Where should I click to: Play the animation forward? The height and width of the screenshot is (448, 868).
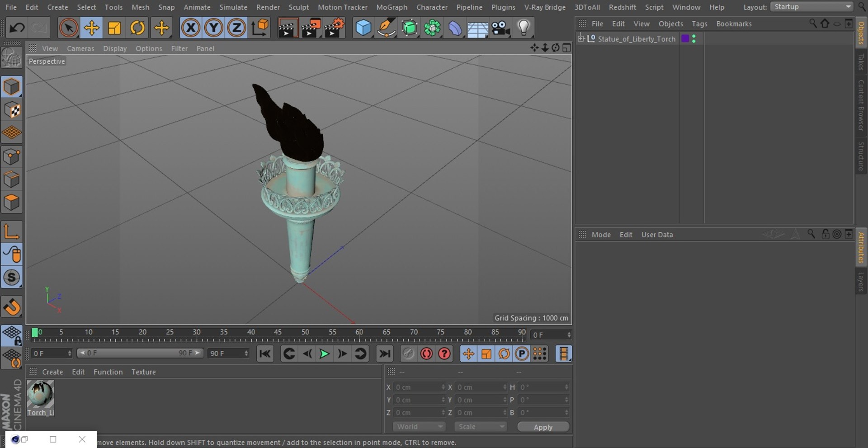click(324, 354)
